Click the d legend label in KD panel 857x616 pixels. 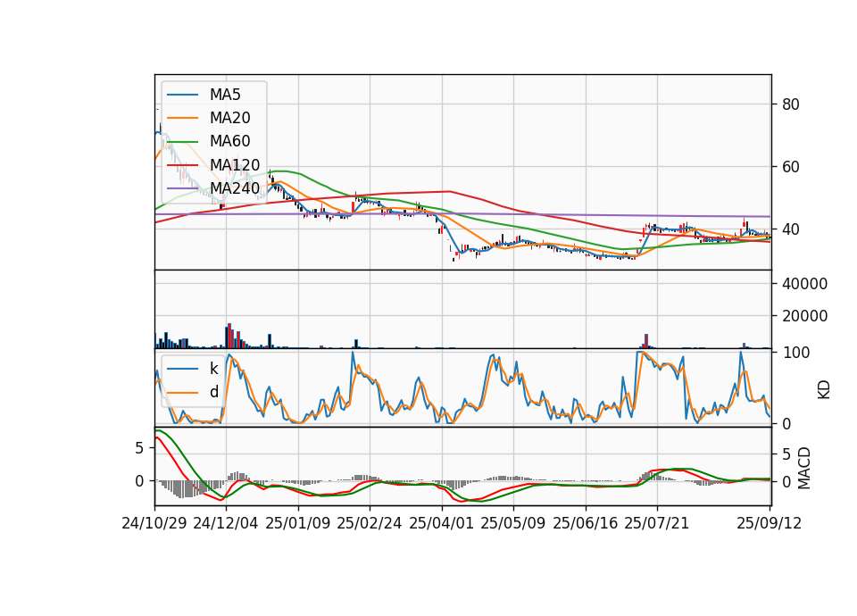coord(213,392)
